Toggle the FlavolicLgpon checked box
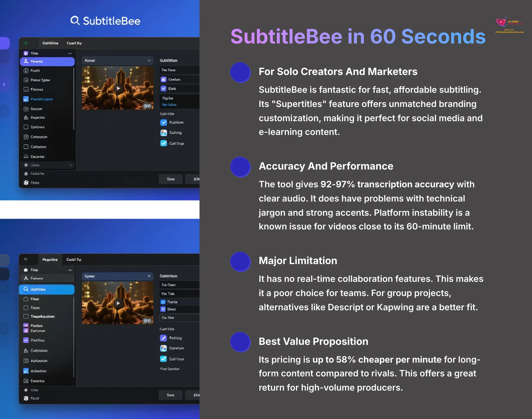This screenshot has height=419, width=532. tap(26, 99)
